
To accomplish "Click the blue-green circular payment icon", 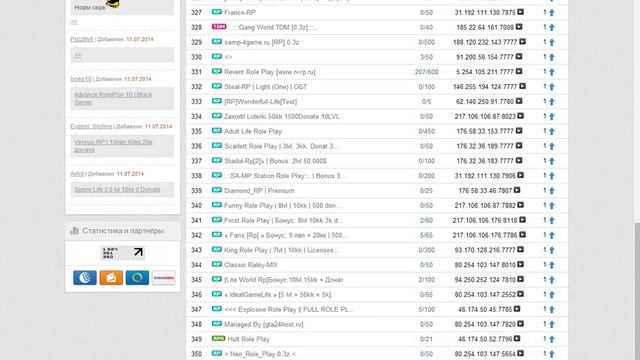I will pos(137,278).
